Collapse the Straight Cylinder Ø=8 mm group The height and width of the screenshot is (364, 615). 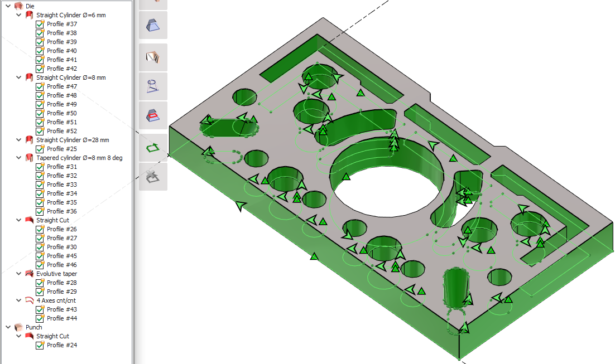pos(18,77)
